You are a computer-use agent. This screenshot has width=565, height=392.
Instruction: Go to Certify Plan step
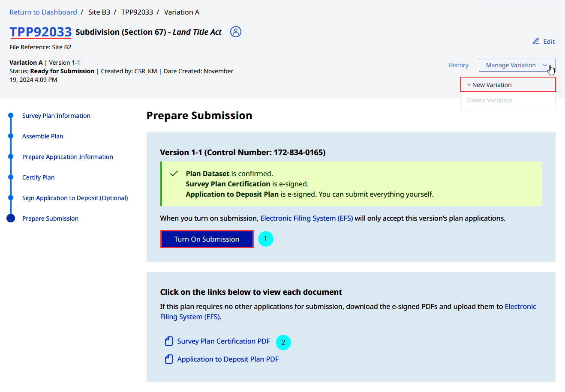[39, 177]
